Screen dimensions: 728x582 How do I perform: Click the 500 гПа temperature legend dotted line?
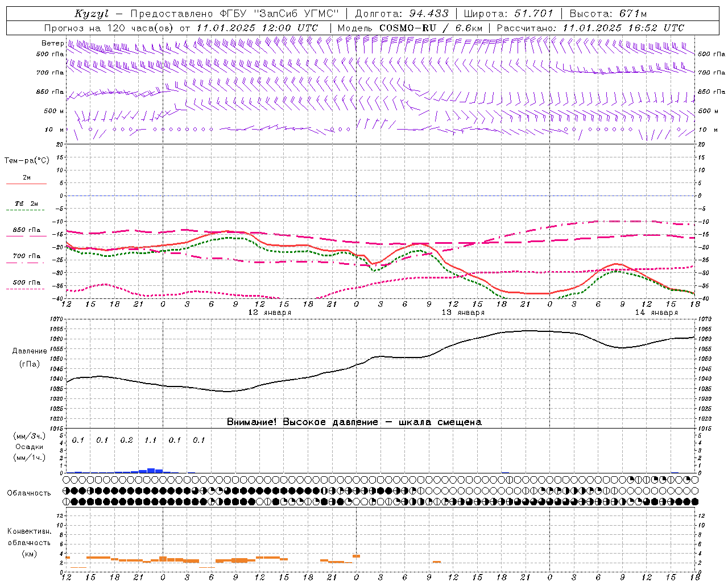(26, 289)
